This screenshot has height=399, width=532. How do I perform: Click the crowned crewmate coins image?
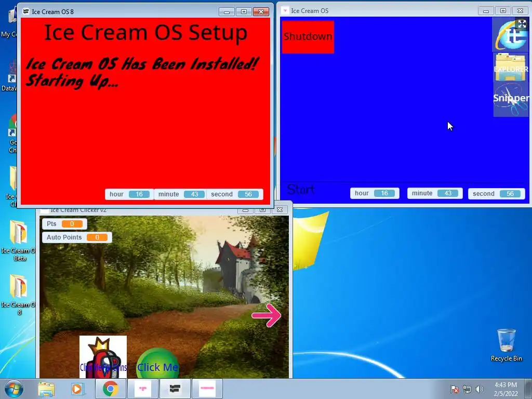(x=103, y=357)
